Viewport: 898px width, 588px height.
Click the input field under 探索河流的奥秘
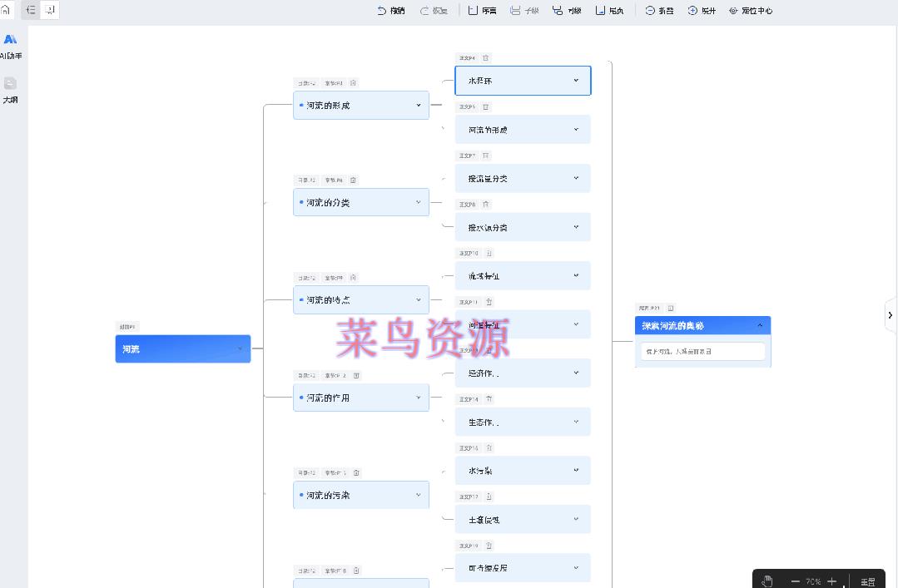pos(702,351)
